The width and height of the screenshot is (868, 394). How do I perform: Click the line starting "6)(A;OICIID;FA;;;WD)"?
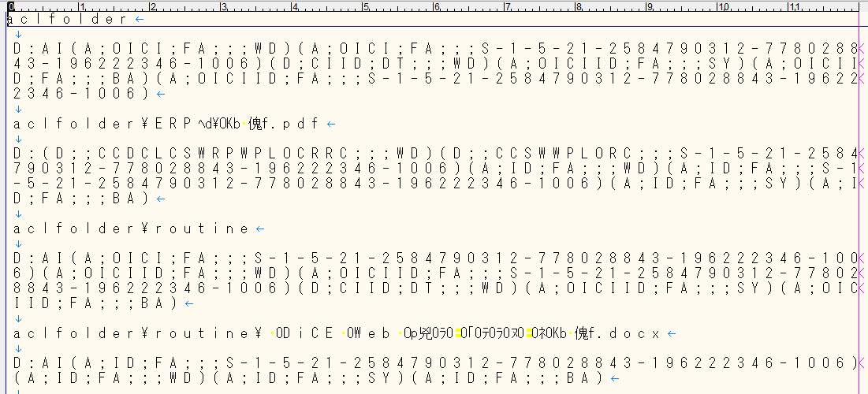[435, 273]
